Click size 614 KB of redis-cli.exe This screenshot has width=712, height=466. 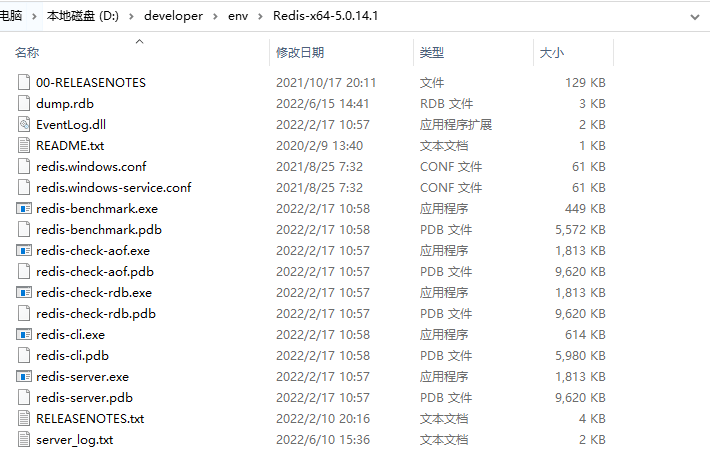[x=585, y=334]
